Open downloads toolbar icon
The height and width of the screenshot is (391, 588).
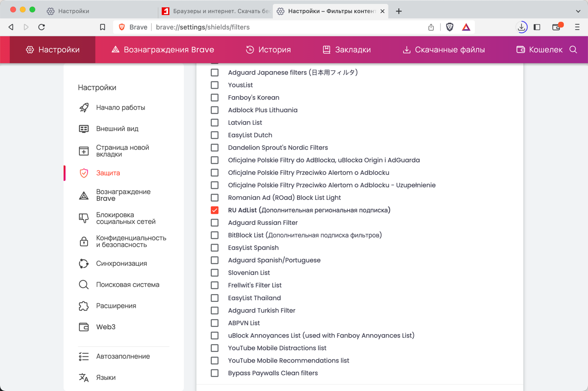pos(522,27)
